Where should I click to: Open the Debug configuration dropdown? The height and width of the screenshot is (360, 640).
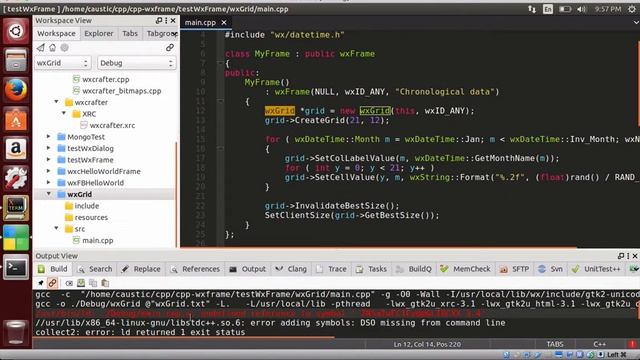point(137,63)
